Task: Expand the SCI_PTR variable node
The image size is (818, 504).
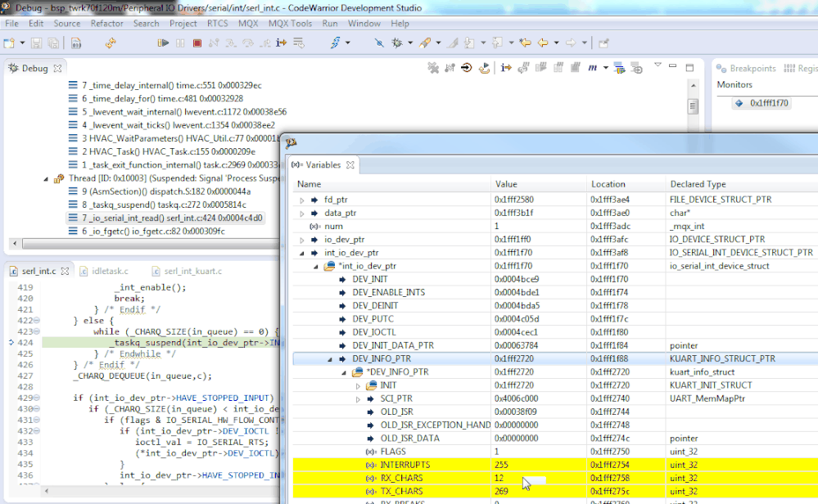Action: tap(358, 398)
